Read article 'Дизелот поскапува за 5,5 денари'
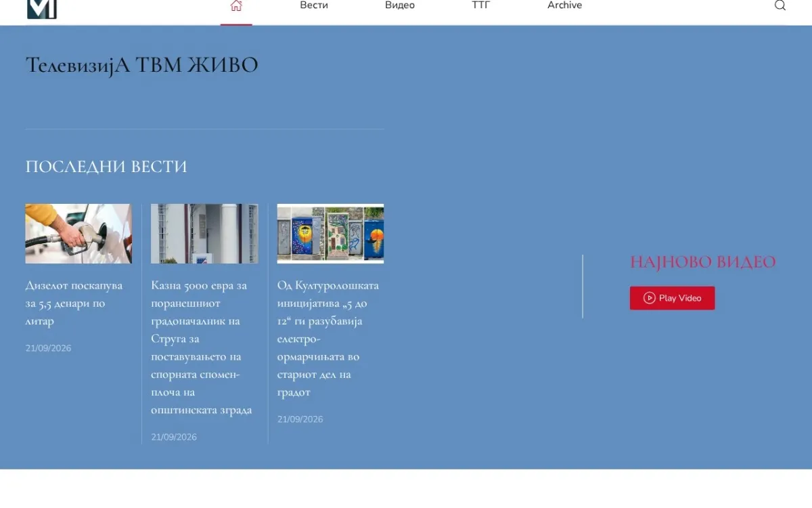This screenshot has width=812, height=508. pos(74,303)
